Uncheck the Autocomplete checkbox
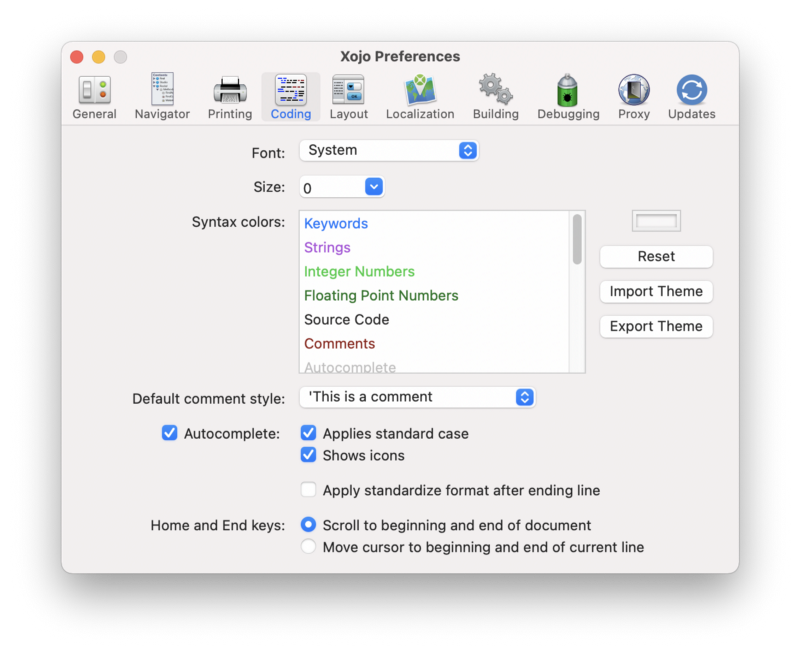Viewport: 800px width, 654px height. (x=169, y=433)
